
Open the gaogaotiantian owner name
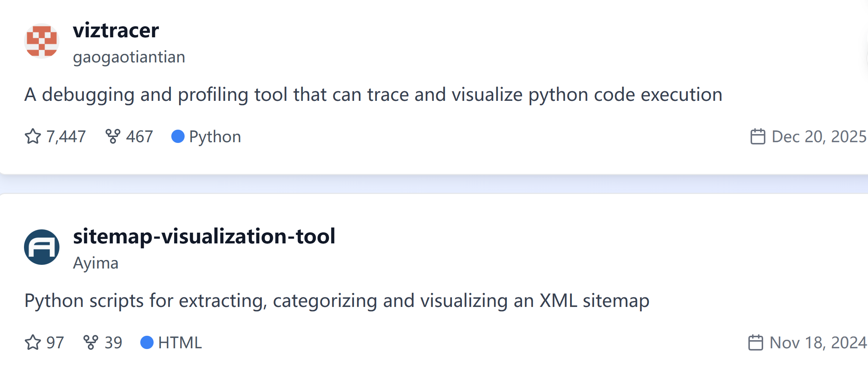point(129,57)
